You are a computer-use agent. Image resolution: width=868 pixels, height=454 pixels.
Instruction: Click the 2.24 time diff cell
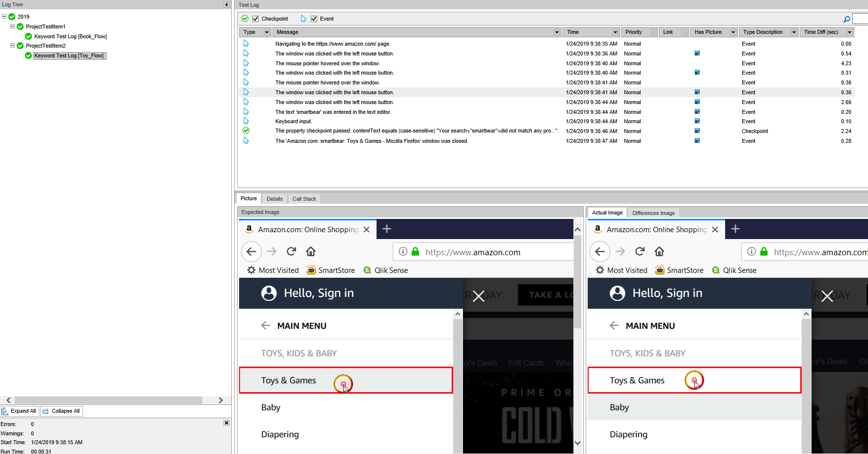point(846,131)
